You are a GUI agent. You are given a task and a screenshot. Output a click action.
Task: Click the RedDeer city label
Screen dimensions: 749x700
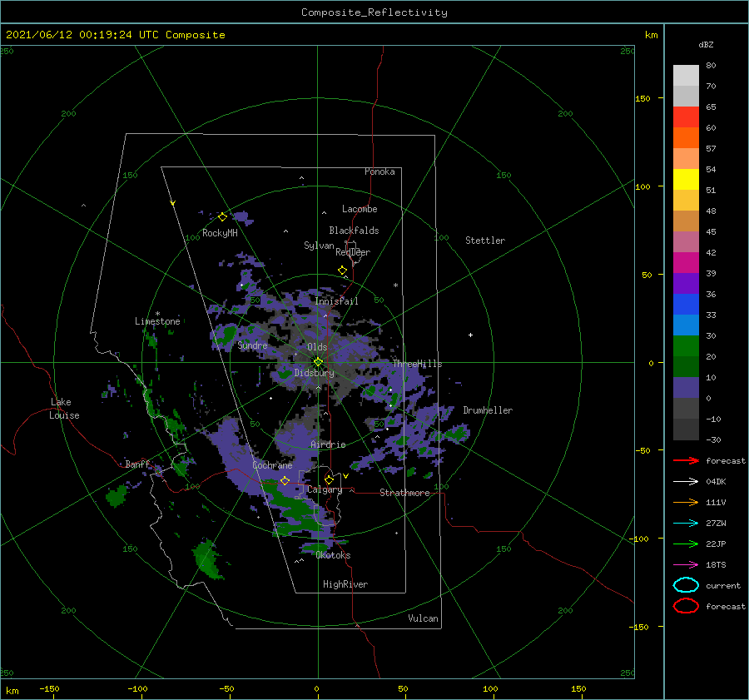pos(353,252)
